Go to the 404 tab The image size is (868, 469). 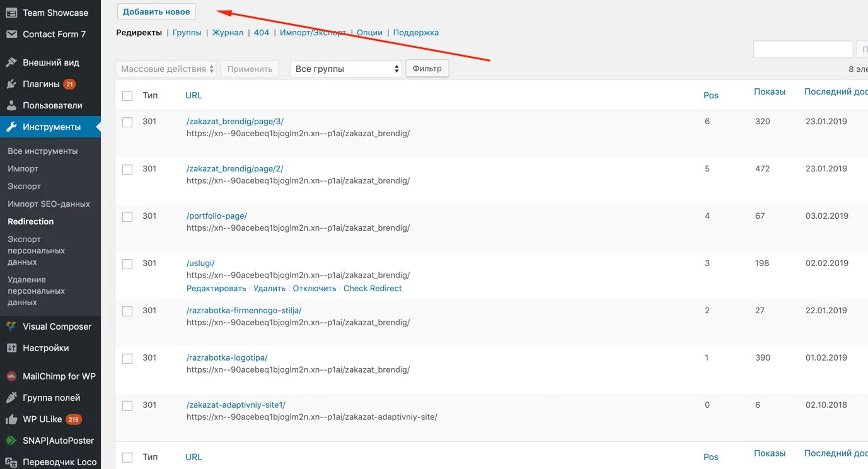click(262, 33)
